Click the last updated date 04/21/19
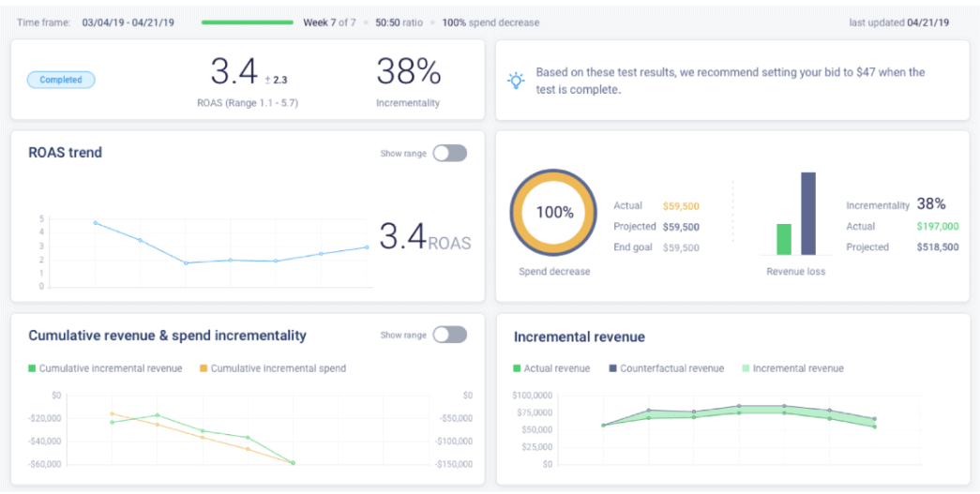The image size is (980, 494). pyautogui.click(x=928, y=22)
